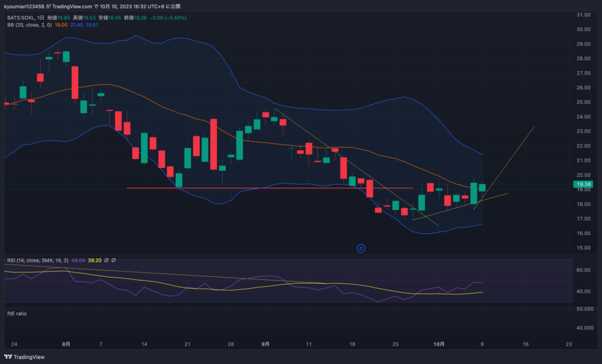Screen dimensions: 602x364
Task: Click the 23 date label on time axis
Action: click(x=568, y=344)
